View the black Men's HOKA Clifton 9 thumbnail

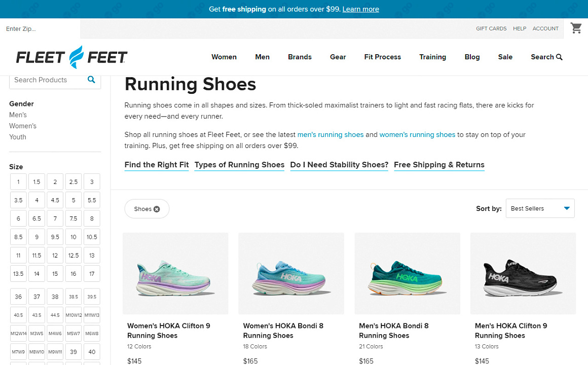[x=523, y=274]
